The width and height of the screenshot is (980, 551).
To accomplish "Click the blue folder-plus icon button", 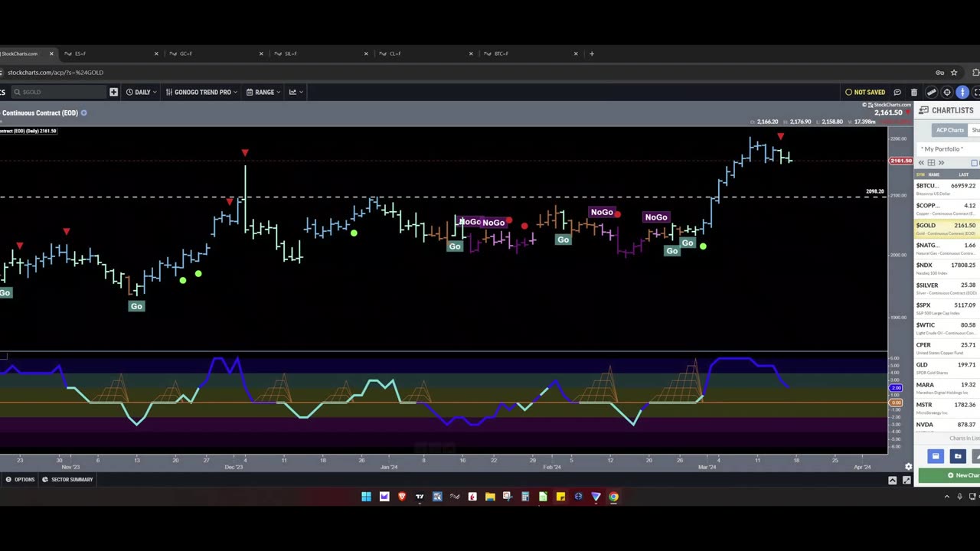I will click(x=957, y=456).
